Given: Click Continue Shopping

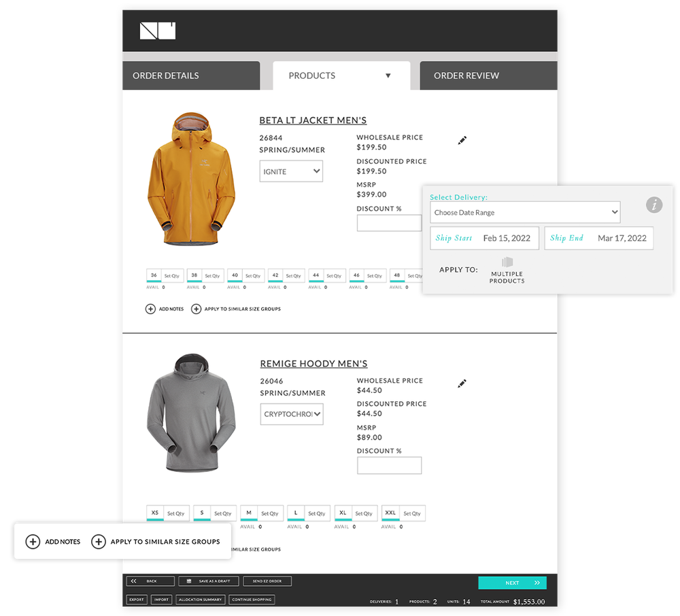Looking at the screenshot, I should point(252,600).
